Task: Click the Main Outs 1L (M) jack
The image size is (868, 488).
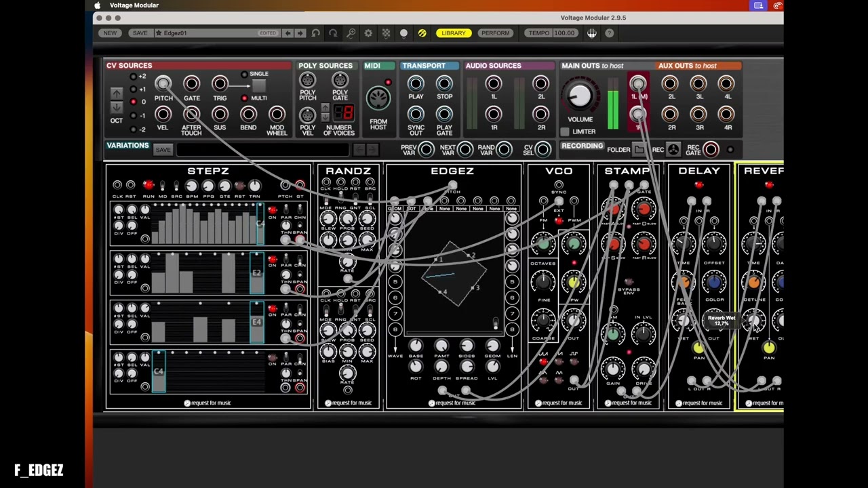Action: [638, 83]
